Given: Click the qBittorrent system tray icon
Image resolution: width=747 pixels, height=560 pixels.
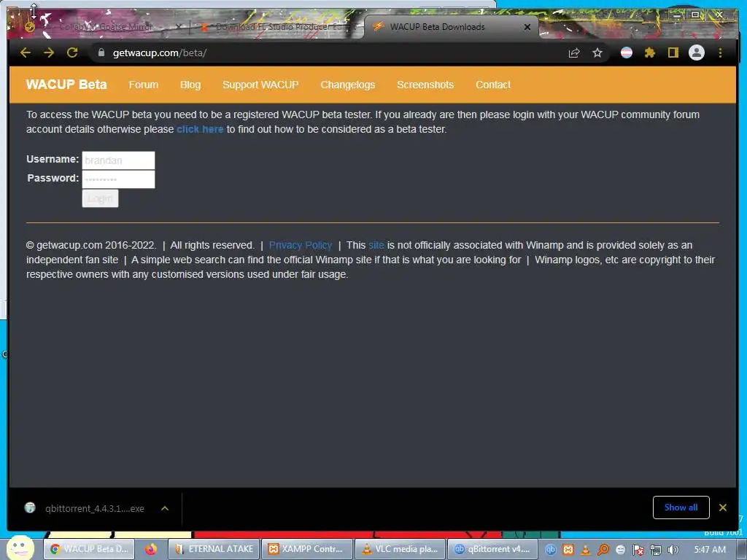Looking at the screenshot, I should coord(551,550).
